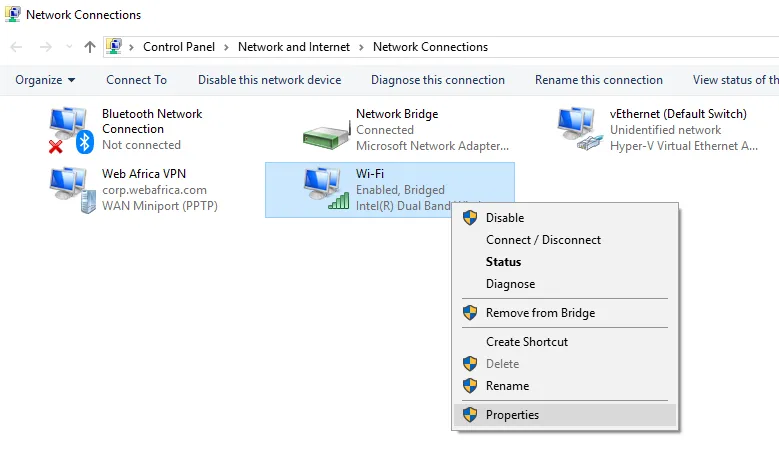Click Connect To toolbar command
Viewport: 779px width, 464px height.
(x=136, y=80)
